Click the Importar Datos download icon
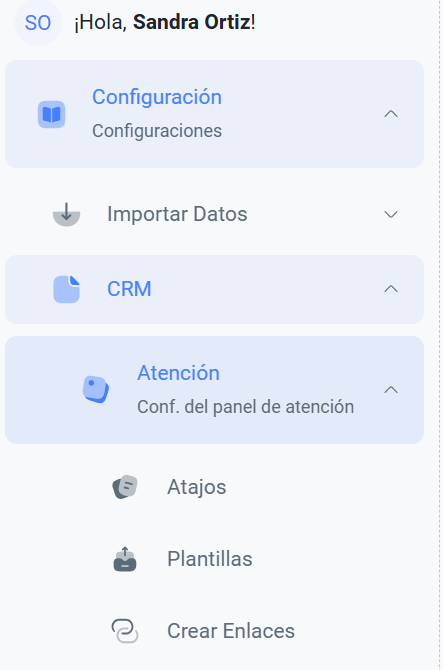Viewport: 443px width, 670px height. pos(66,214)
